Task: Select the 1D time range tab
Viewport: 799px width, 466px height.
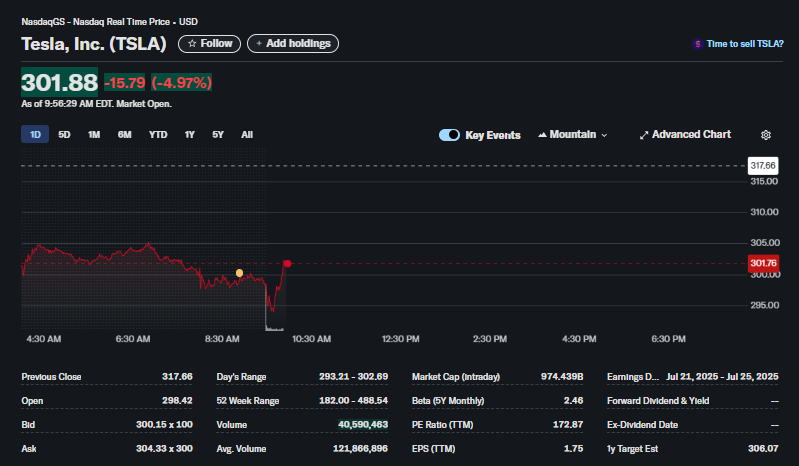Action: point(35,134)
